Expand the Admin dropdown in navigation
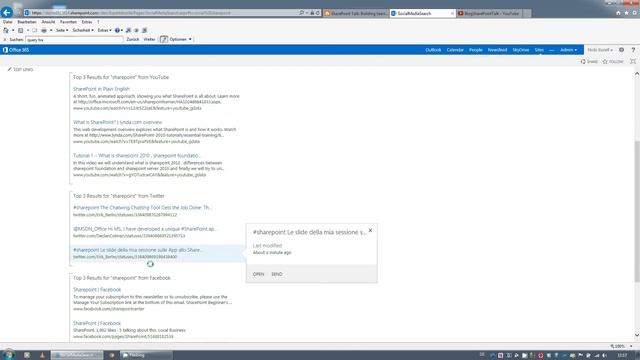The width and height of the screenshot is (640, 360). 568,50
